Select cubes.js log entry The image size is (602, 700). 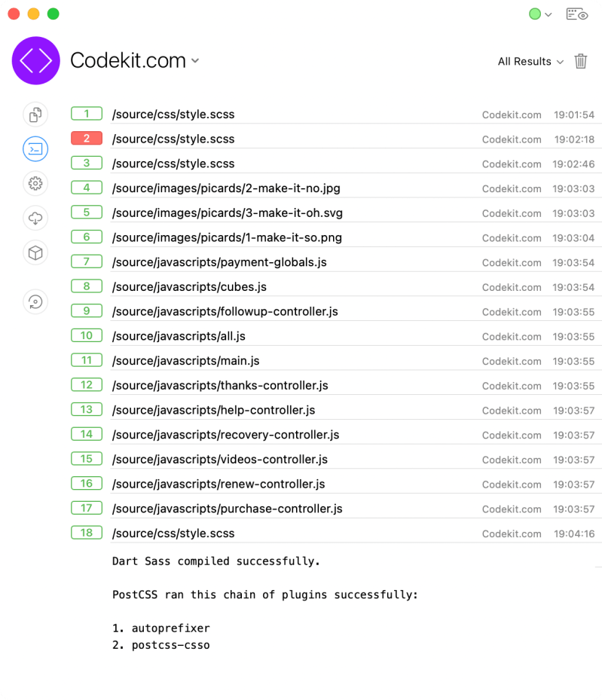point(356,286)
